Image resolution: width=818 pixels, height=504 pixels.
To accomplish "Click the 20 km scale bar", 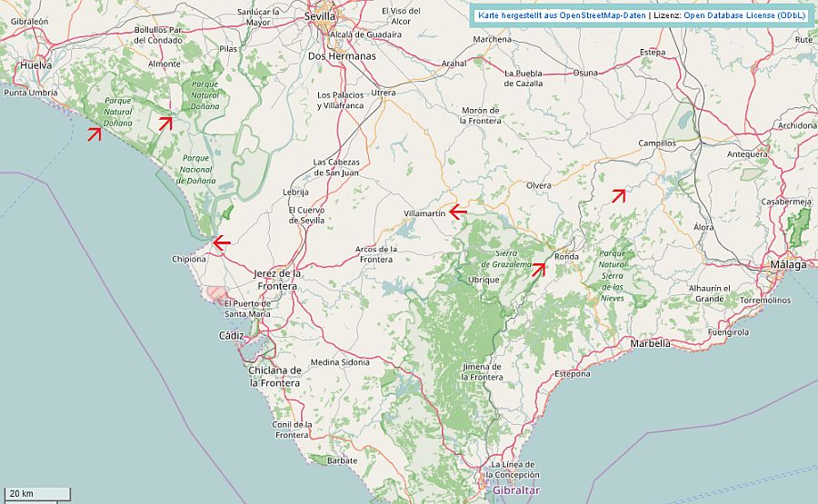I will coord(37,494).
